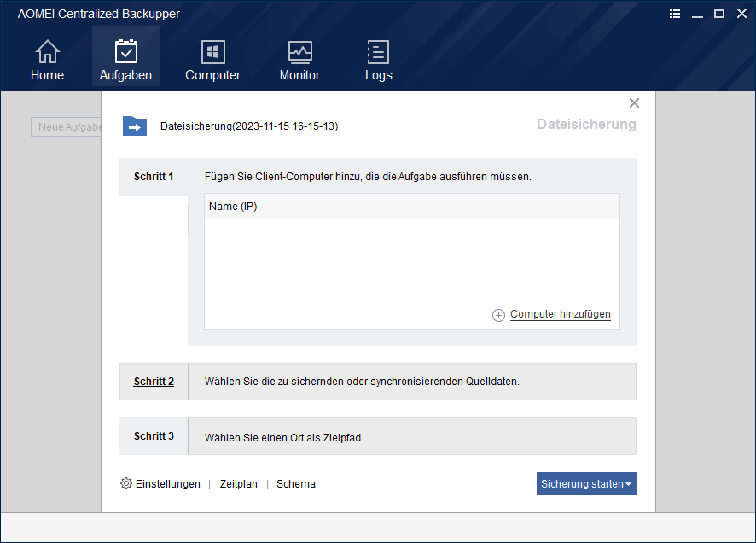The image size is (756, 543).
Task: Open the Monitor section
Action: click(x=299, y=60)
